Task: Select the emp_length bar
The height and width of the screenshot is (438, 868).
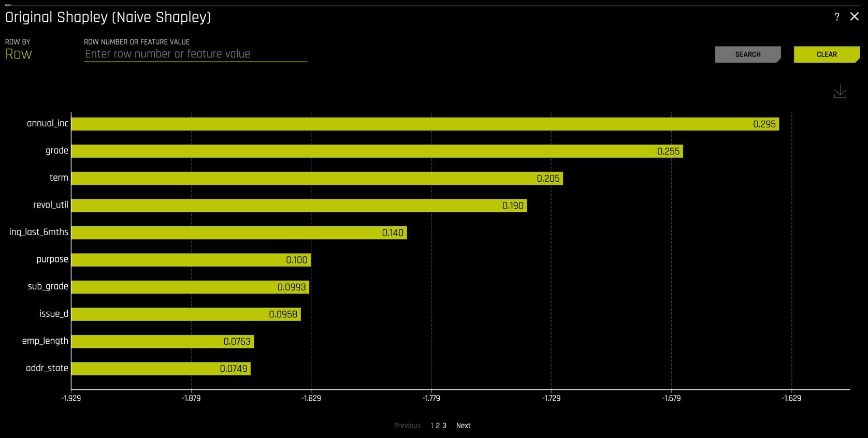Action: [x=162, y=342]
